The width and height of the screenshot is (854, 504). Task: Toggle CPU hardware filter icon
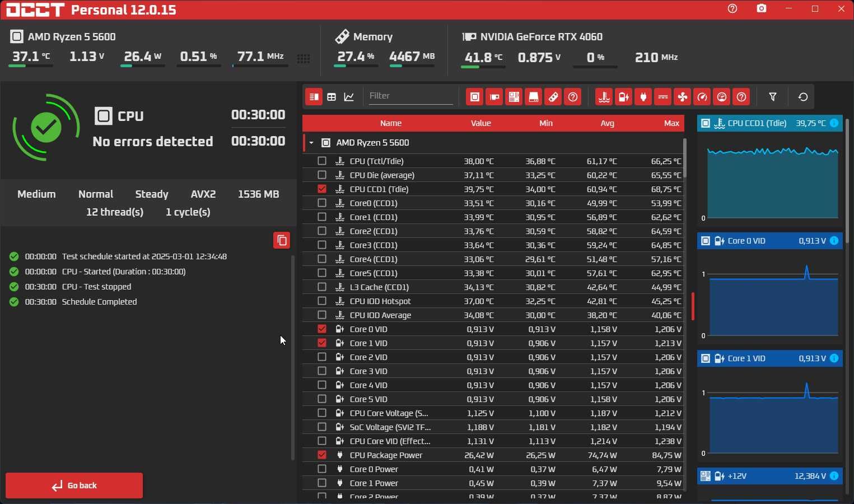coord(475,97)
